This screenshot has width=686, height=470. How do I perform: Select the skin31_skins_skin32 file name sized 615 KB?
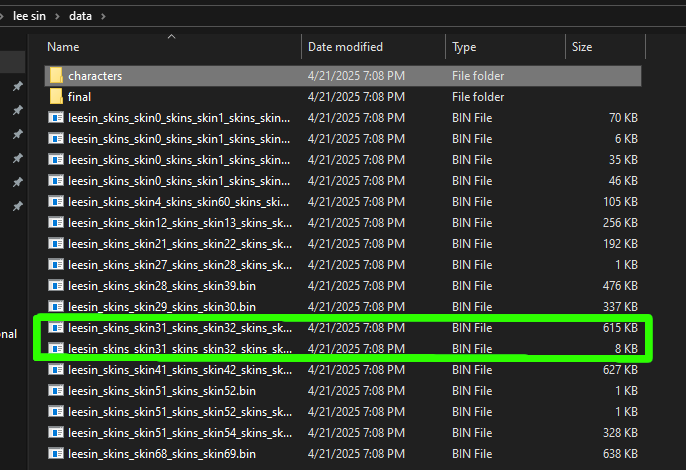click(x=180, y=328)
